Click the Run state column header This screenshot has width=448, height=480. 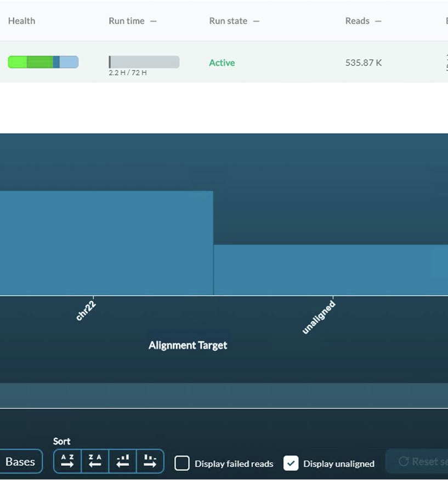[x=228, y=21]
